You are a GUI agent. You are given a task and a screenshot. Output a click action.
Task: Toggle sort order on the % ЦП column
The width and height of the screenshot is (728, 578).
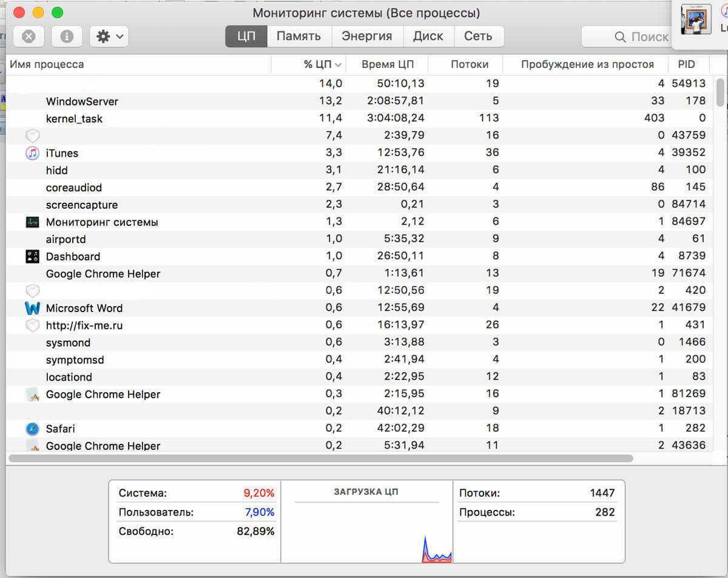(x=322, y=64)
